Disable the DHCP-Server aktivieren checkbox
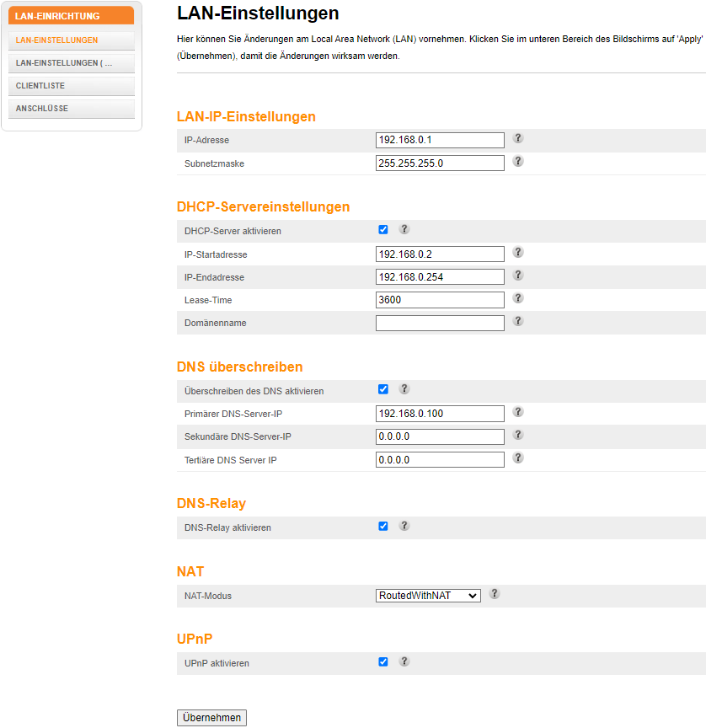This screenshot has width=706, height=728. click(383, 230)
